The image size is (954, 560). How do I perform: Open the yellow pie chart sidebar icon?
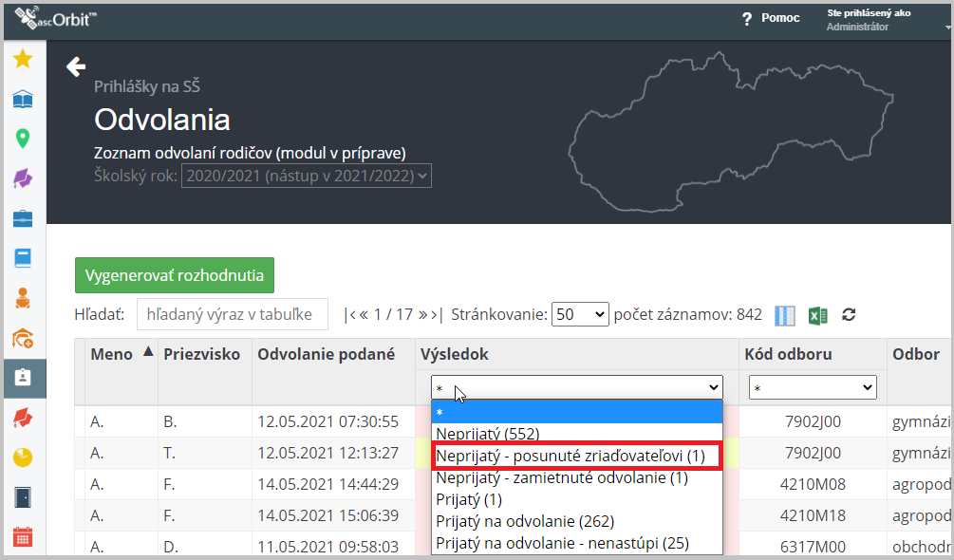coord(23,457)
